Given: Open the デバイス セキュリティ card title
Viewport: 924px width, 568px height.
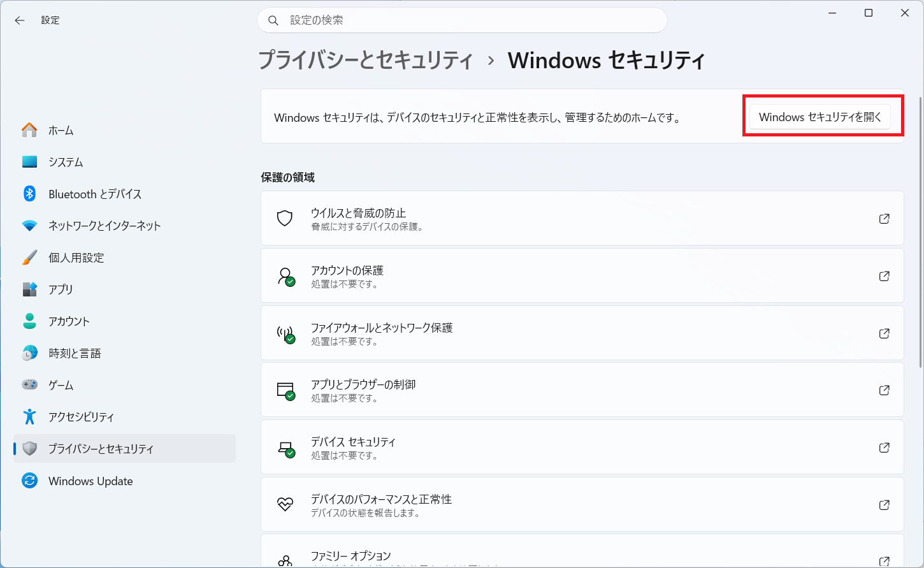Looking at the screenshot, I should (x=353, y=442).
